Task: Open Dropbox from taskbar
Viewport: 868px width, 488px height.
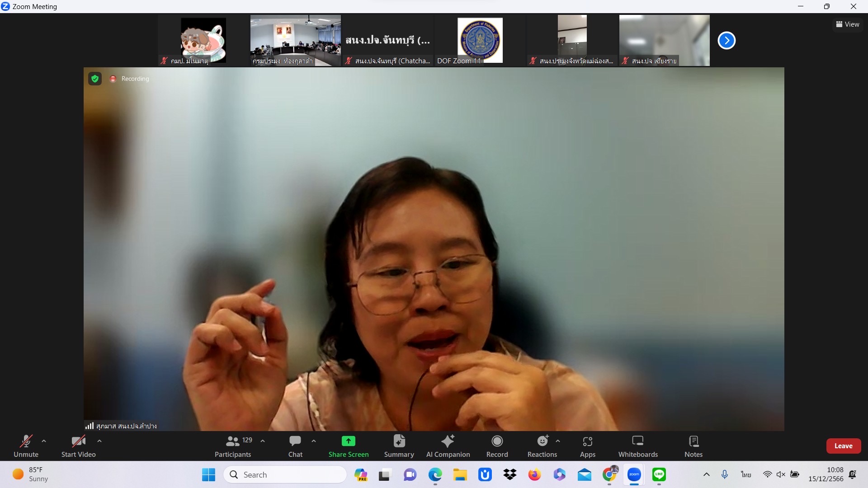Action: click(x=510, y=474)
